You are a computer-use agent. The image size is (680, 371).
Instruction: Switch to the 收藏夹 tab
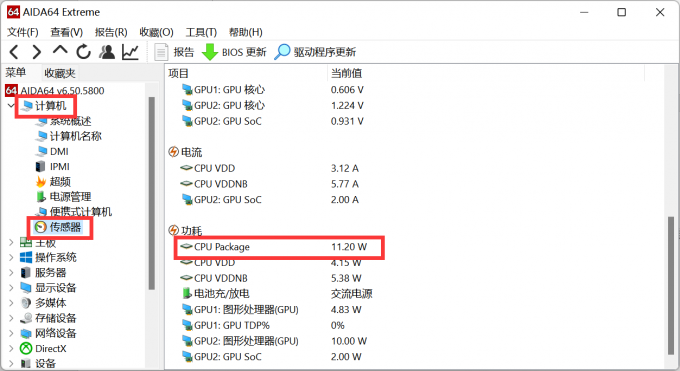[60, 73]
